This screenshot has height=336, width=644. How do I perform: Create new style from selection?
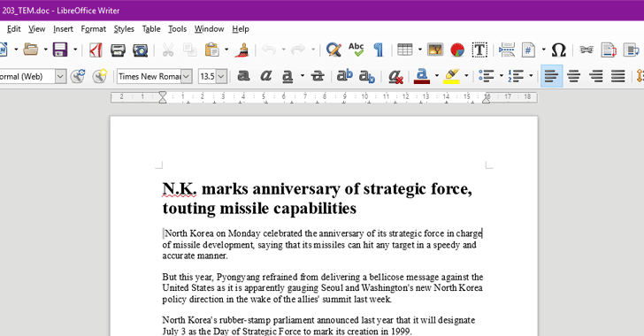(100, 76)
